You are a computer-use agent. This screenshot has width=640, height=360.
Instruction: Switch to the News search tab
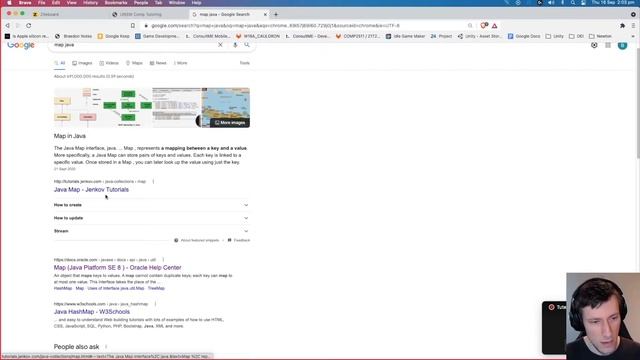pos(158,63)
